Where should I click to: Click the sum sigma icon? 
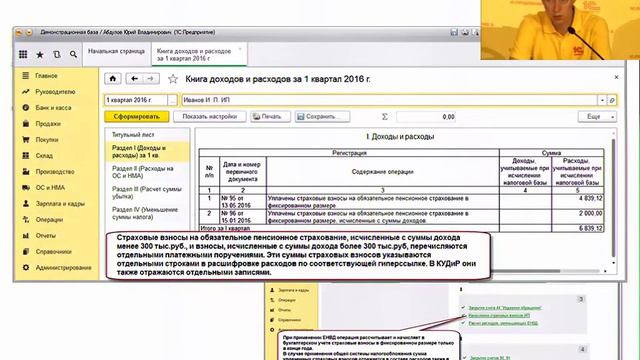(x=384, y=117)
